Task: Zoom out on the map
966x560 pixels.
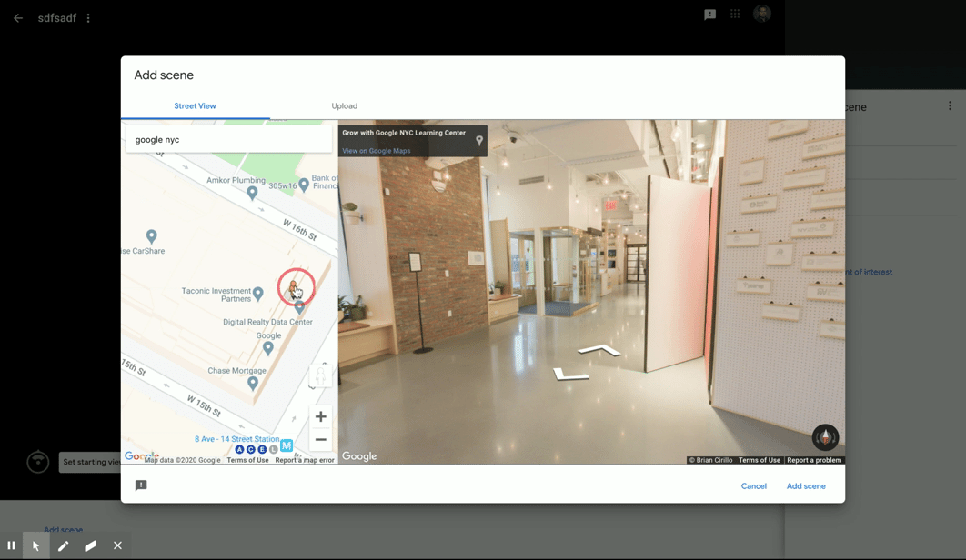Action: click(320, 440)
